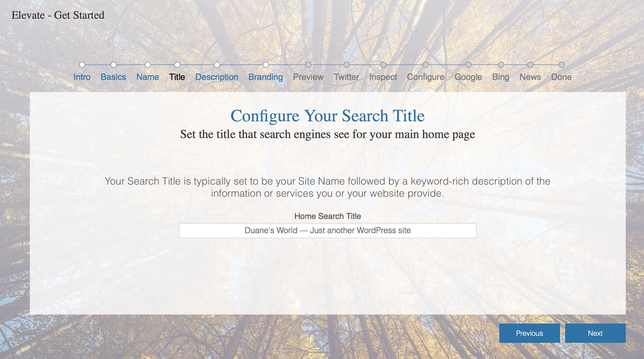644x359 pixels.
Task: Open the Inspect step label
Action: click(x=383, y=77)
